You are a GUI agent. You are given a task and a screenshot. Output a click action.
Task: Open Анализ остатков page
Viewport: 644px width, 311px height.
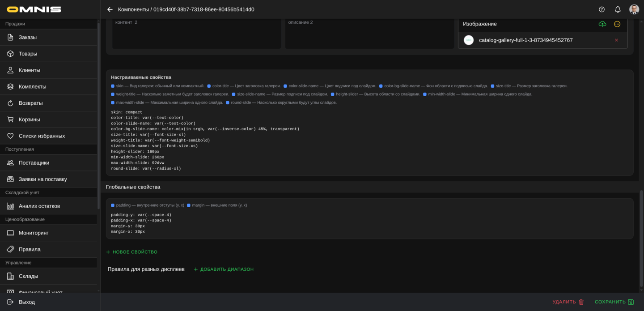point(39,206)
